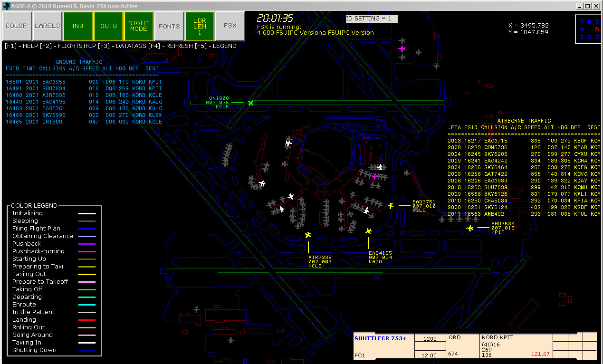
Task: Click the FSX button on the toolbar
Action: coord(230,26)
